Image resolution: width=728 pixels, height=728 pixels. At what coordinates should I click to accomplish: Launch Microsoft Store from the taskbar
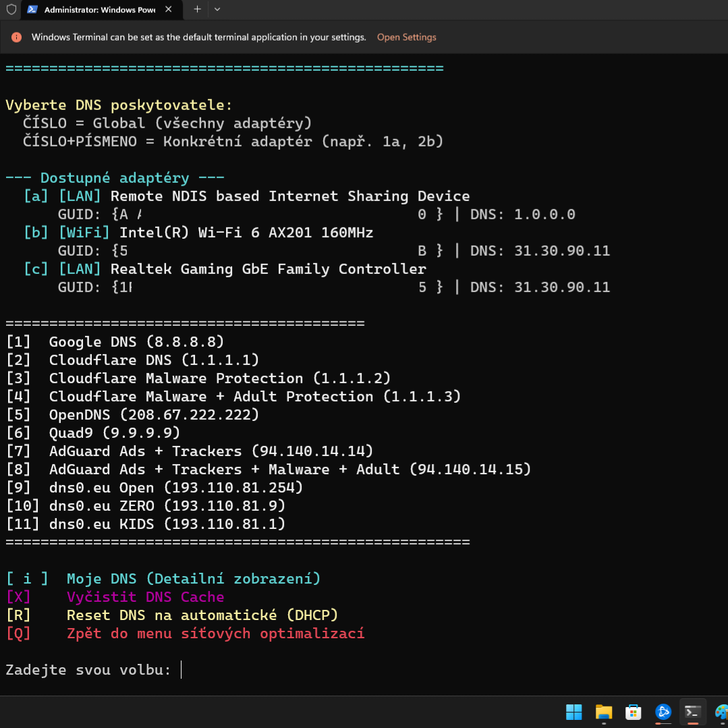coord(633,712)
